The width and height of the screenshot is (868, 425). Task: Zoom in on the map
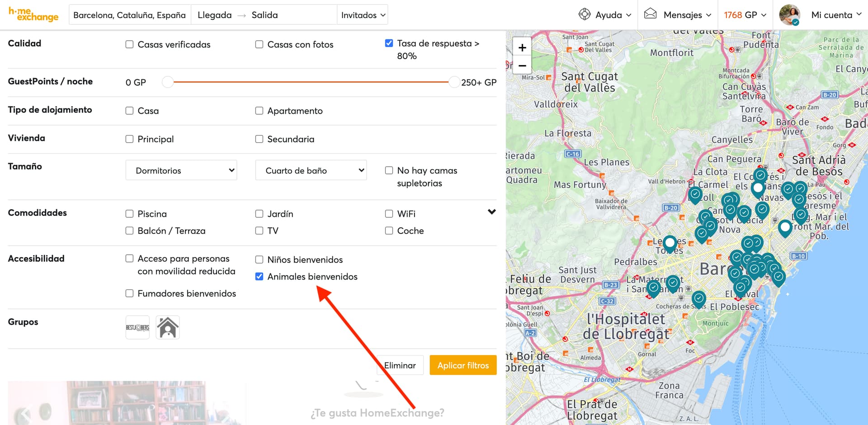point(522,47)
